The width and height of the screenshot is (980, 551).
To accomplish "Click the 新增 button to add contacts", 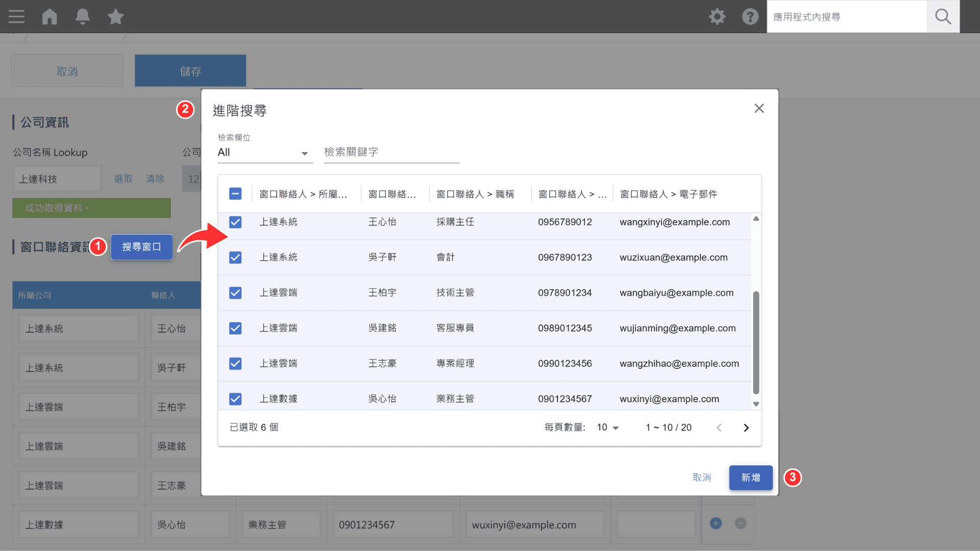I will pyautogui.click(x=750, y=478).
